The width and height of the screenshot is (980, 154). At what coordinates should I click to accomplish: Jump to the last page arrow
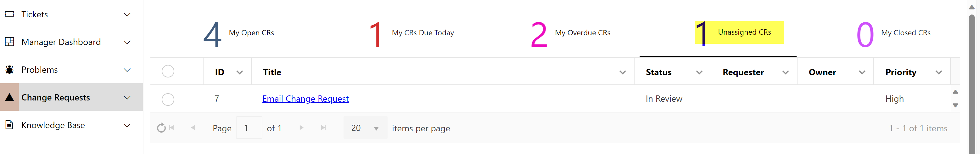pyautogui.click(x=323, y=128)
